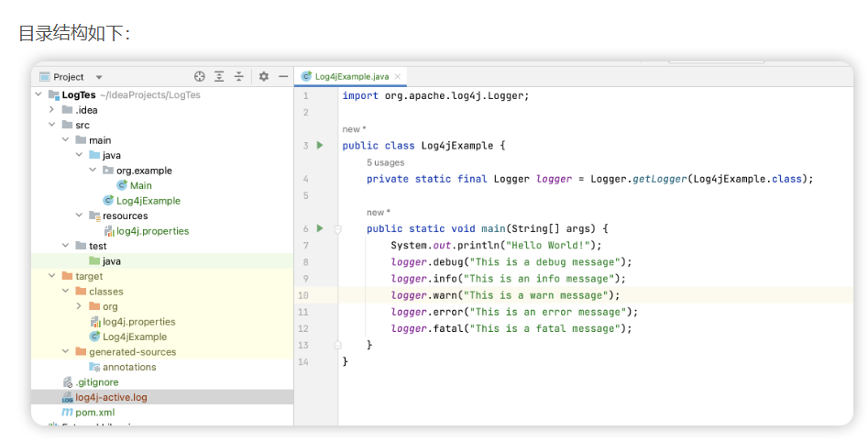
Task: Click the log4j-active.log file icon
Action: tap(68, 397)
